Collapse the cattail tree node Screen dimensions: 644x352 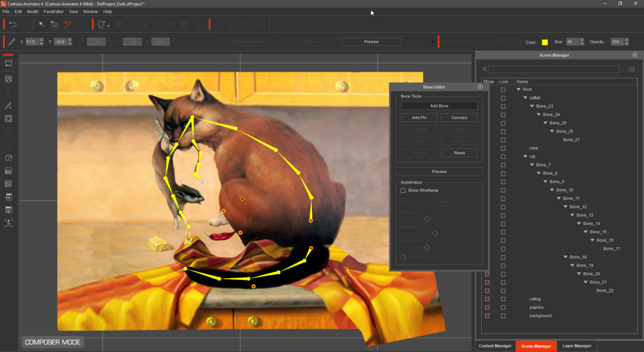525,97
